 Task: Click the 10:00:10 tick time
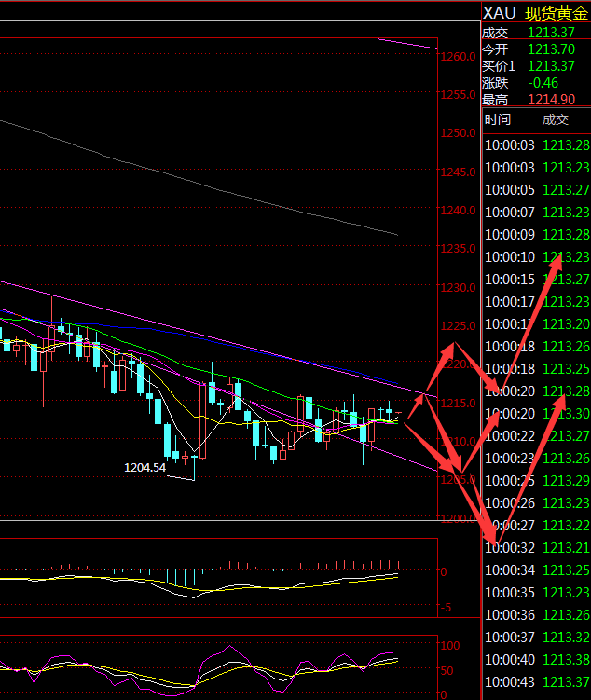click(510, 256)
